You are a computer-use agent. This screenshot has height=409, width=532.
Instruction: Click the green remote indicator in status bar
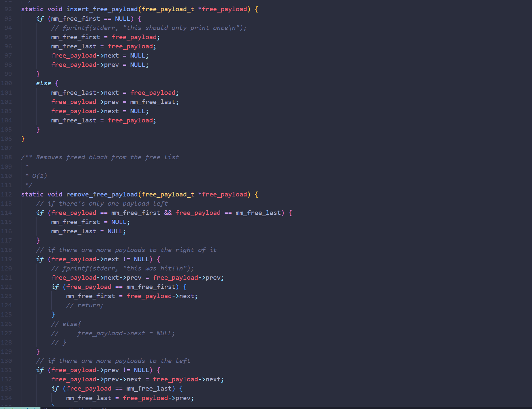(20, 408)
